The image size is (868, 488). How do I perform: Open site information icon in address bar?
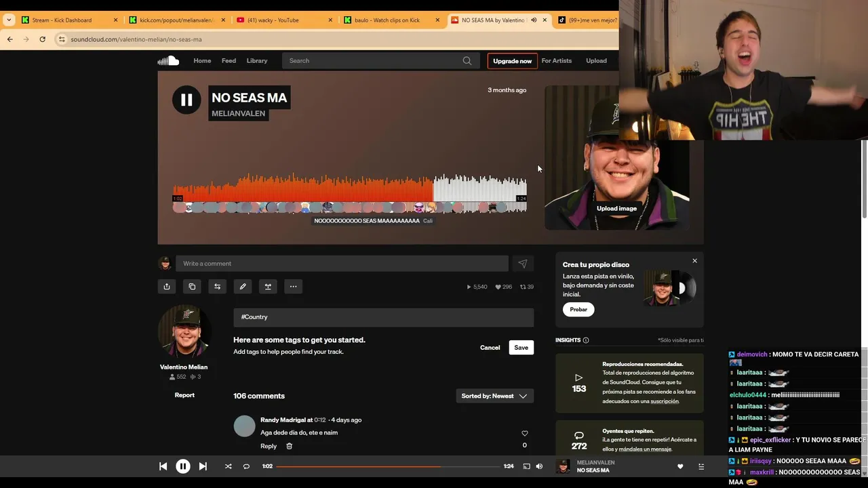tap(62, 39)
